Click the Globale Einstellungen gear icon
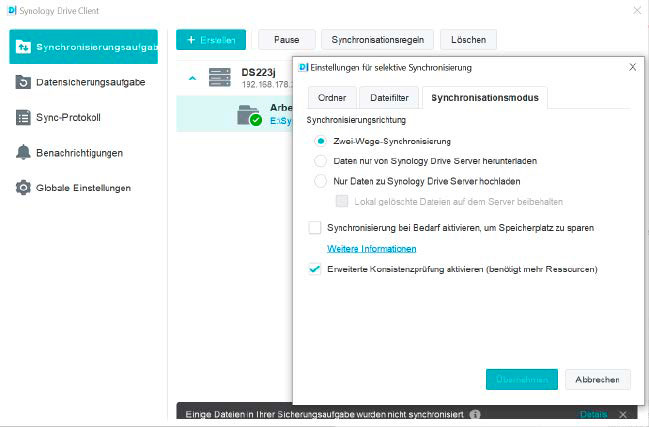The width and height of the screenshot is (649, 427). [x=23, y=188]
